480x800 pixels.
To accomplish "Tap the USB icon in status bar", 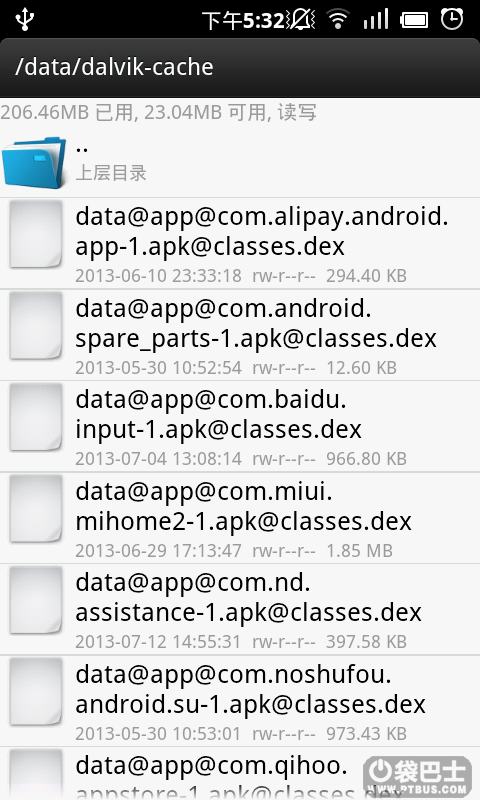I will pyautogui.click(x=24, y=19).
